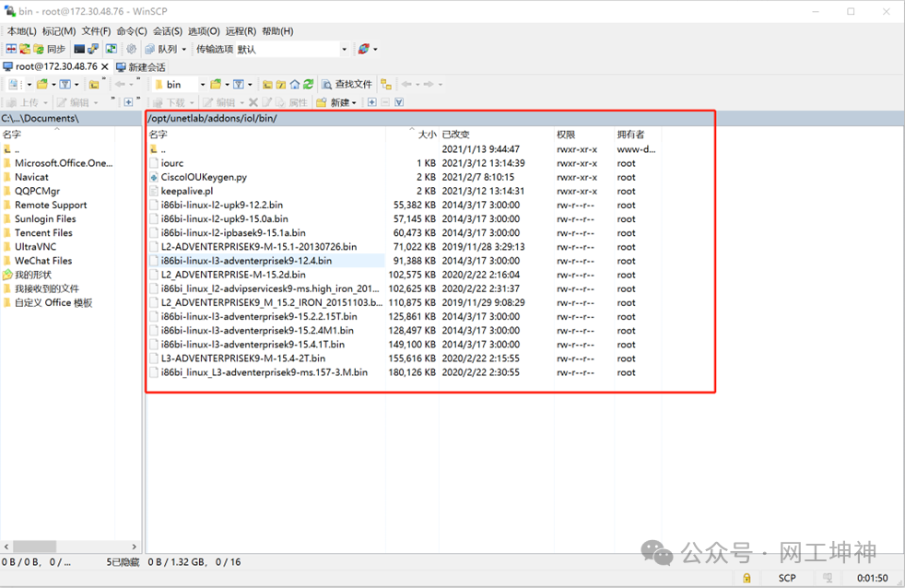Click the local select-files plus icon

128,102
